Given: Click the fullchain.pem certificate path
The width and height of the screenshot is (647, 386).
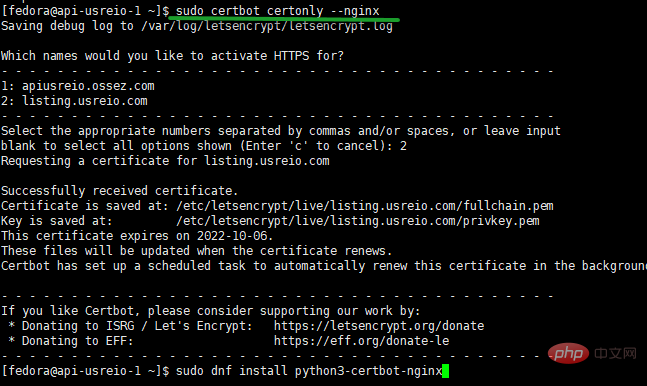Looking at the screenshot, I should coord(365,206).
